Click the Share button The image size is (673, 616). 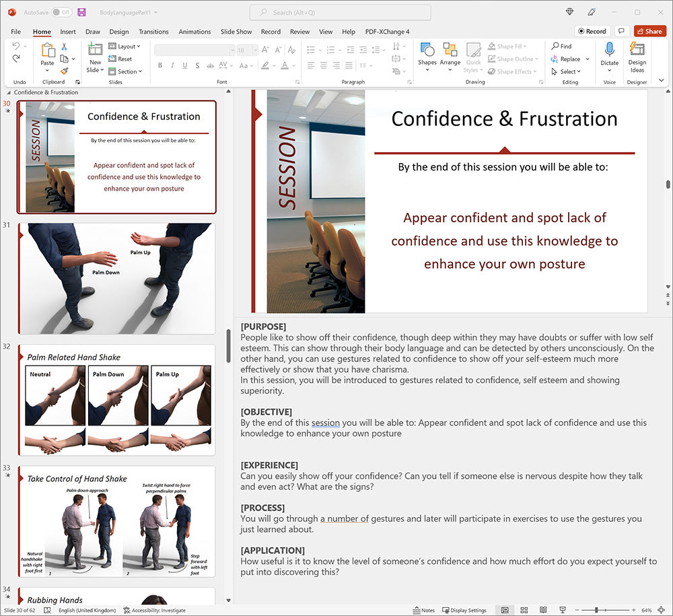tap(650, 31)
